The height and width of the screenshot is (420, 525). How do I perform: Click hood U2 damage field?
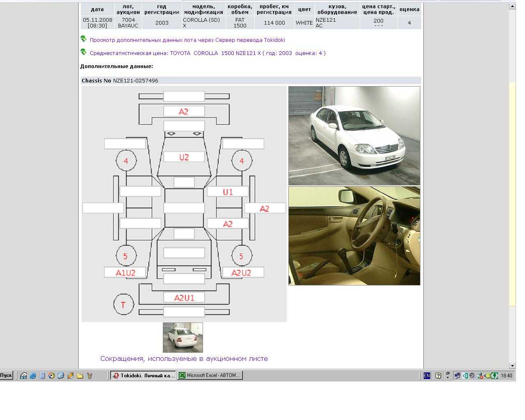[x=184, y=157]
